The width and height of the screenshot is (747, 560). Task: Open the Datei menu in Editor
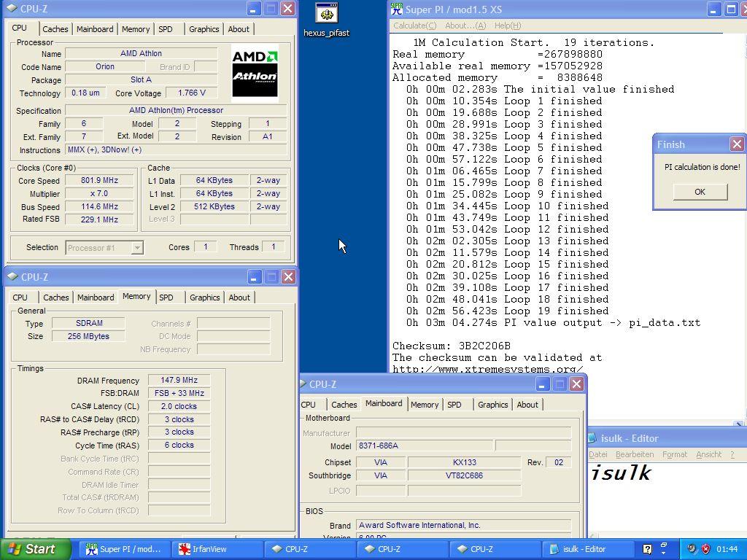pyautogui.click(x=598, y=455)
